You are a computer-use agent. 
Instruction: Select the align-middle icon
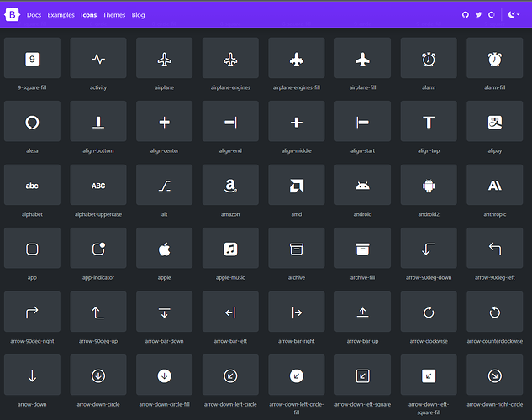(297, 121)
